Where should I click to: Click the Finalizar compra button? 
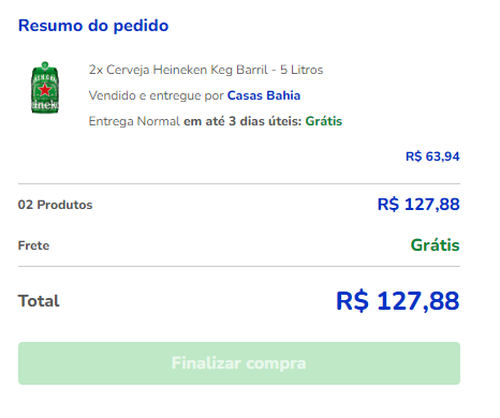tap(239, 363)
